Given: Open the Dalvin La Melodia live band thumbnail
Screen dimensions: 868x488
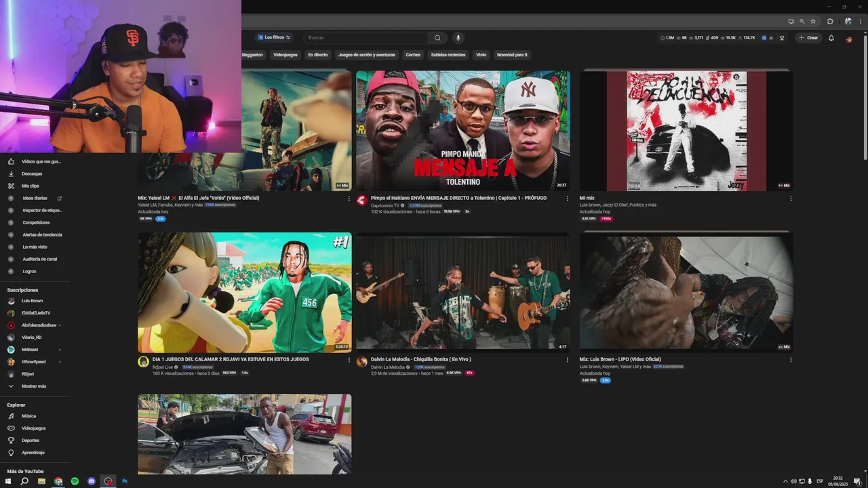Looking at the screenshot, I should (x=462, y=293).
